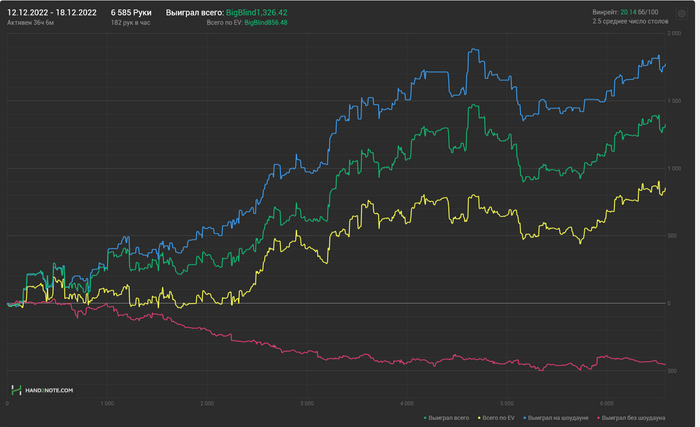The width and height of the screenshot is (700, 427).
Task: Click the "4 000" hands axis label
Action: click(x=407, y=403)
